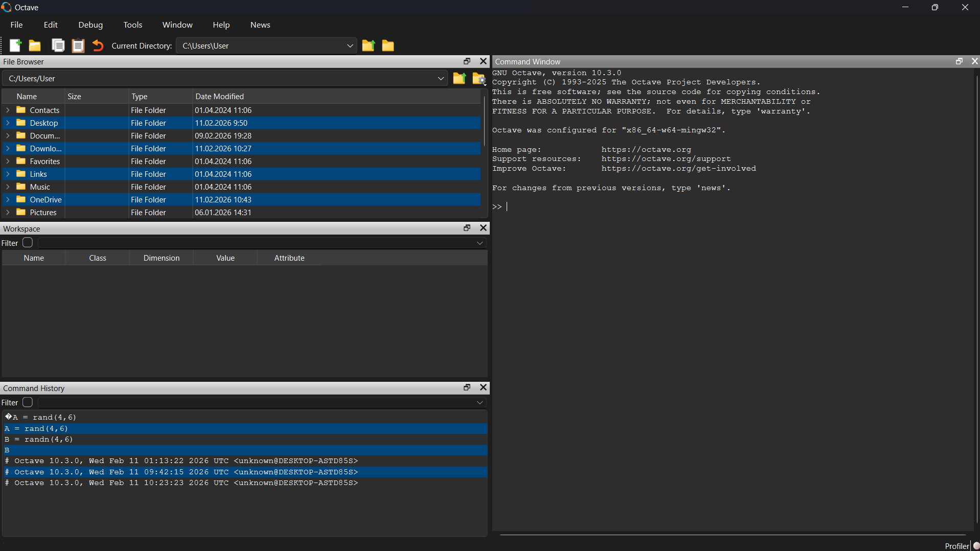Open the Current Directory dropdown
Image resolution: width=980 pixels, height=551 pixels.
coord(350,46)
